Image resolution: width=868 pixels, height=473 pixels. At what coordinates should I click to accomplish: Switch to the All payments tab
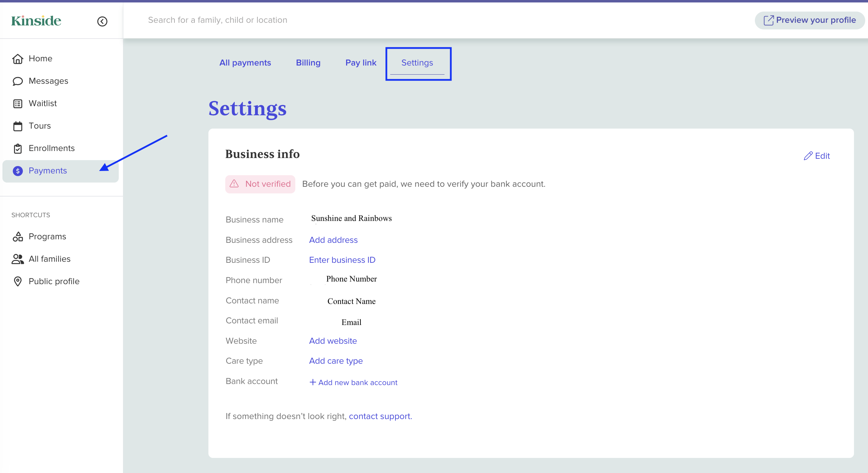click(245, 63)
